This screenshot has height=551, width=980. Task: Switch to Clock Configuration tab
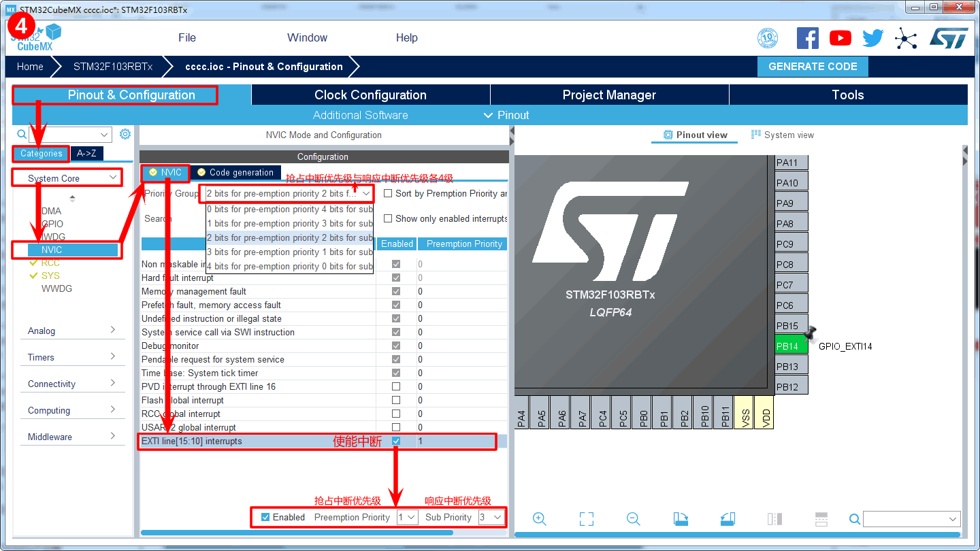click(370, 95)
